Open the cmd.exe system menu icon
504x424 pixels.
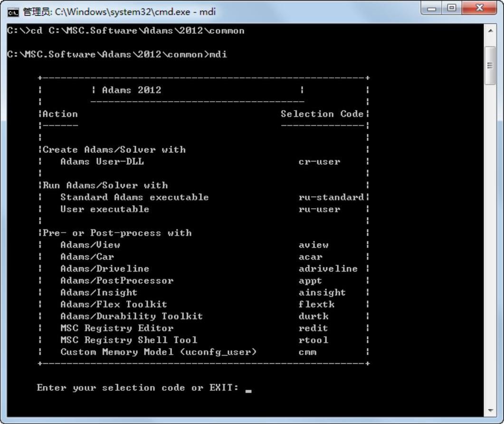point(13,12)
